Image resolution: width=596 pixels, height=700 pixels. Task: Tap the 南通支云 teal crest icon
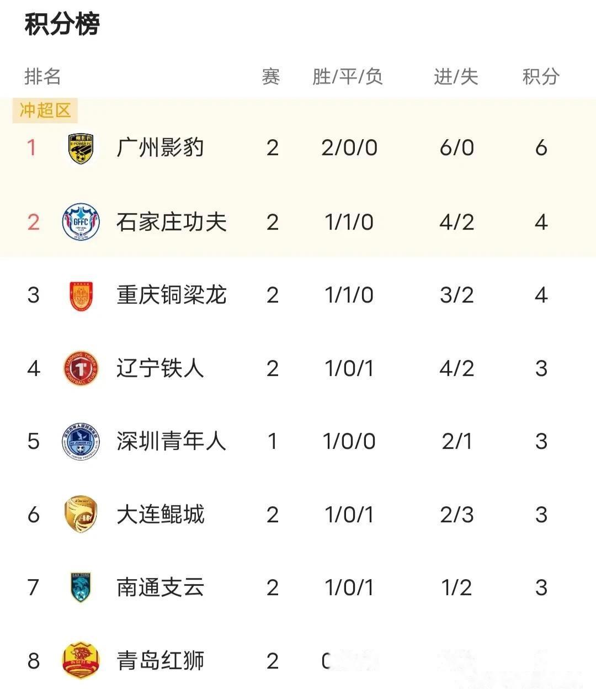click(x=81, y=587)
